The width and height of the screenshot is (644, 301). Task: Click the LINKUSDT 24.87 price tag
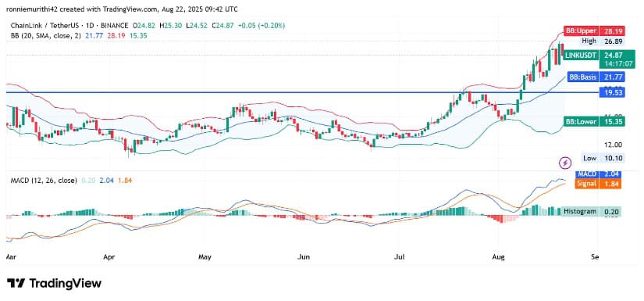click(x=594, y=55)
